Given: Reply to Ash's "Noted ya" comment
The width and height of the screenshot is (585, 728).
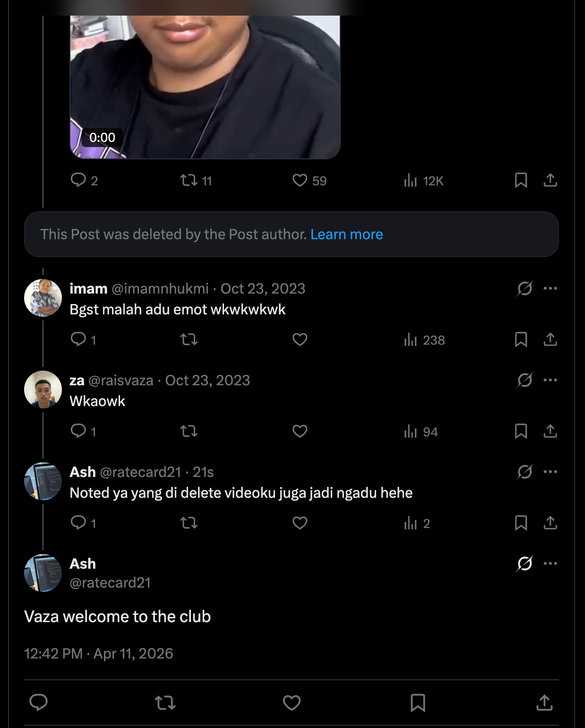Looking at the screenshot, I should (x=78, y=523).
